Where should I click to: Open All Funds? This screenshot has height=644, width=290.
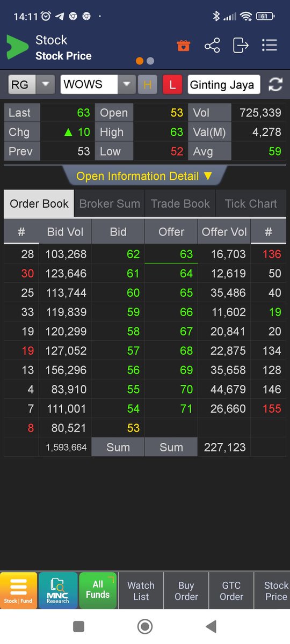[98, 590]
